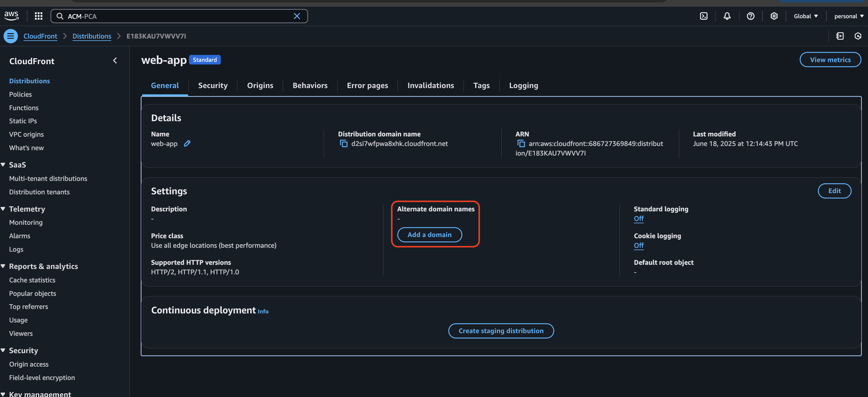Open Alarms in the sidebar
The height and width of the screenshot is (397, 868).
[x=20, y=236]
